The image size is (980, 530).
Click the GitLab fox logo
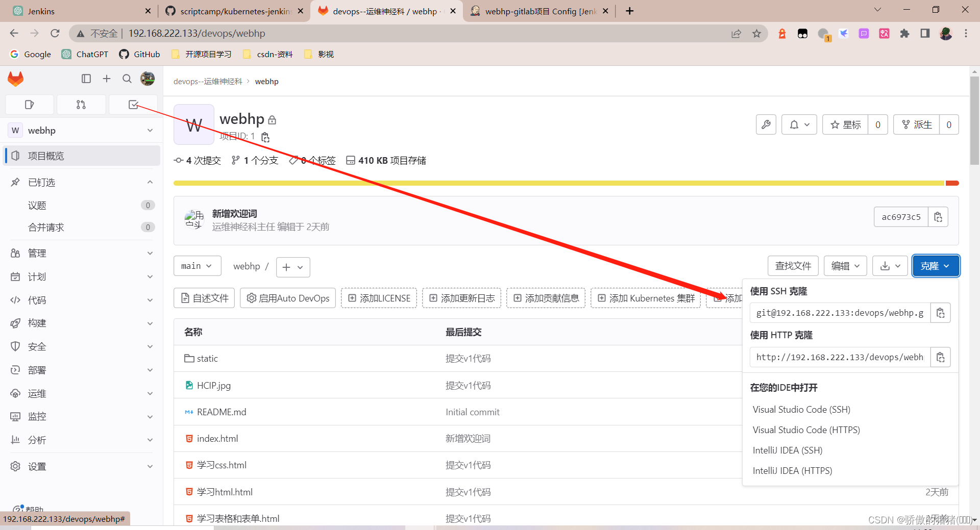pos(15,79)
